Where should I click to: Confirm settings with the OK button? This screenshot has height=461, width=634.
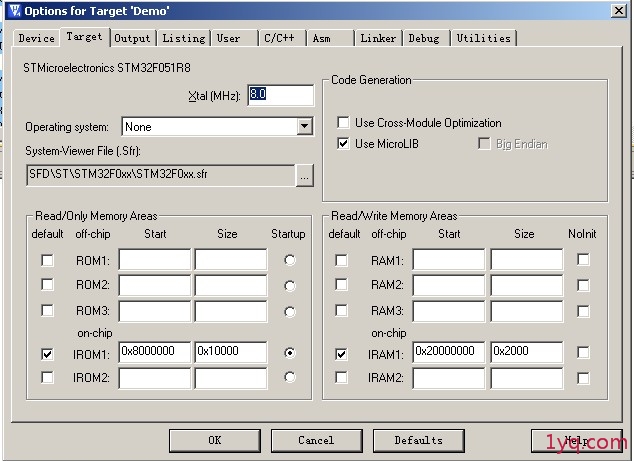(215, 440)
